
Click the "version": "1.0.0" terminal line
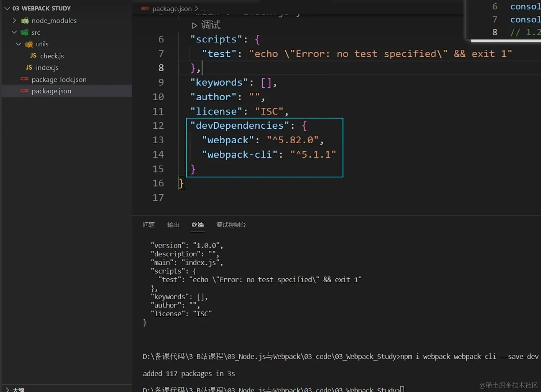tap(187, 245)
